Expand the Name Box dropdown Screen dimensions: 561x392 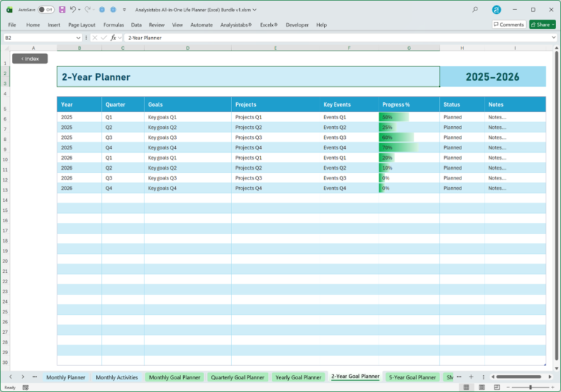78,37
